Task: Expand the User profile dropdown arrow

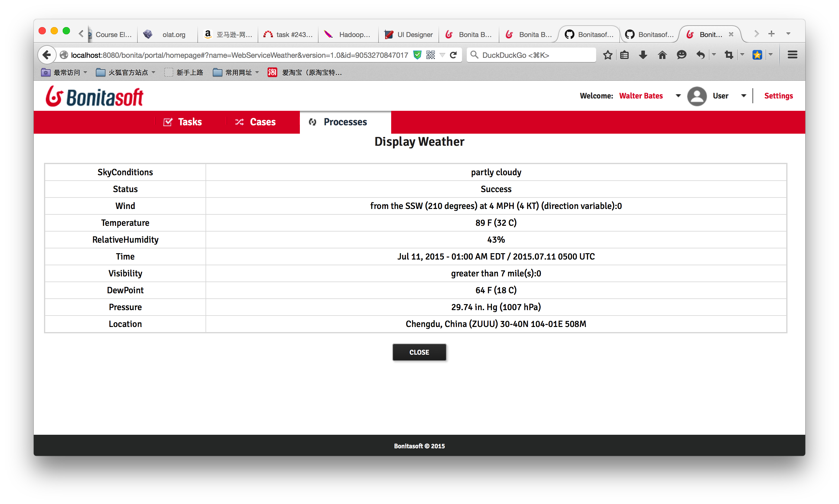Action: click(743, 96)
